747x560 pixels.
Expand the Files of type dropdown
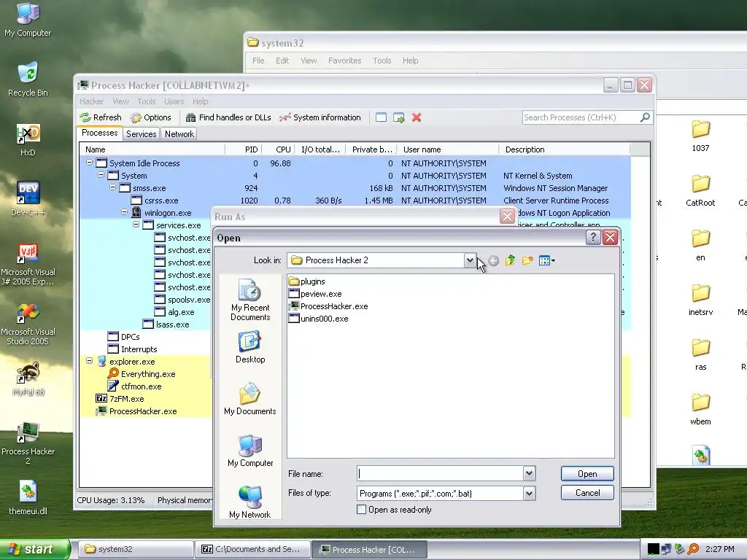(x=529, y=494)
